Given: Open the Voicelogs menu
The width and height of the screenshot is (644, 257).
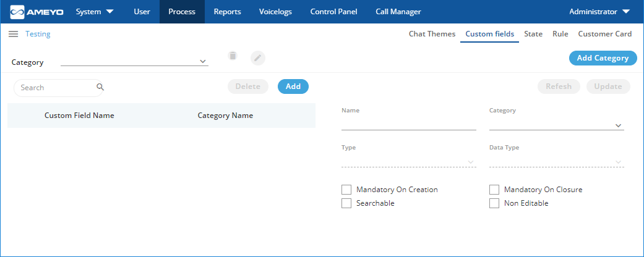Looking at the screenshot, I should click(275, 12).
